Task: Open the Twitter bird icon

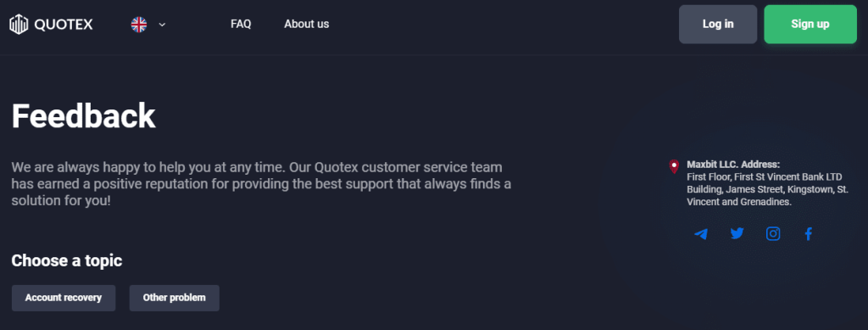Action: (737, 233)
